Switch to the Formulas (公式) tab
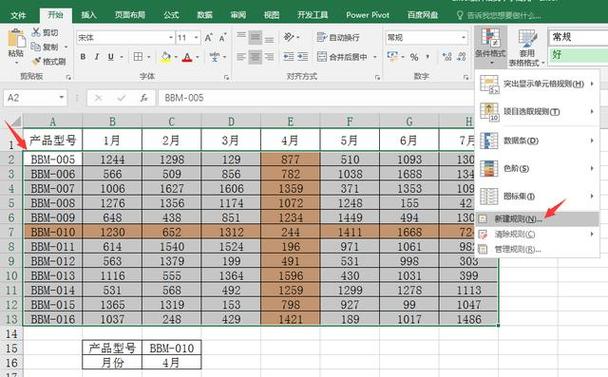The width and height of the screenshot is (608, 377). [x=171, y=15]
